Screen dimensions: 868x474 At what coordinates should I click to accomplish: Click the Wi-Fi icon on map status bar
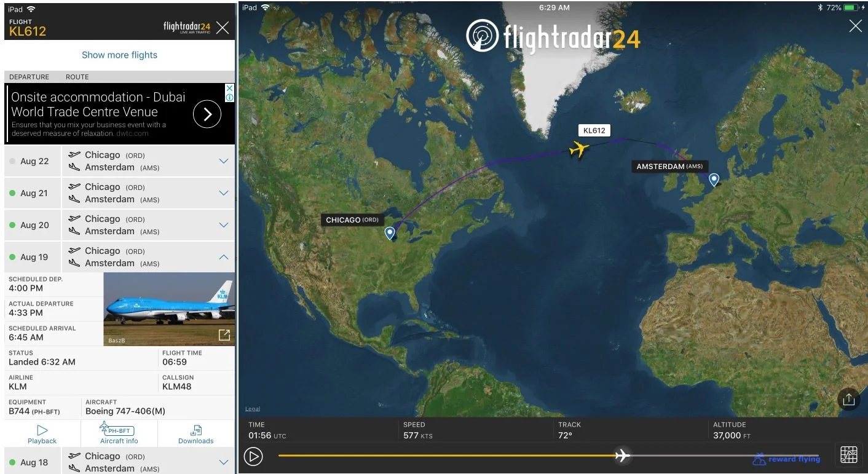pyautogui.click(x=265, y=7)
